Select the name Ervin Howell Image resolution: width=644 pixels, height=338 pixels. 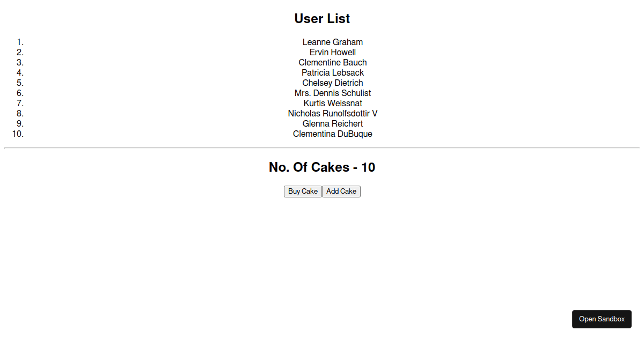[x=333, y=52]
